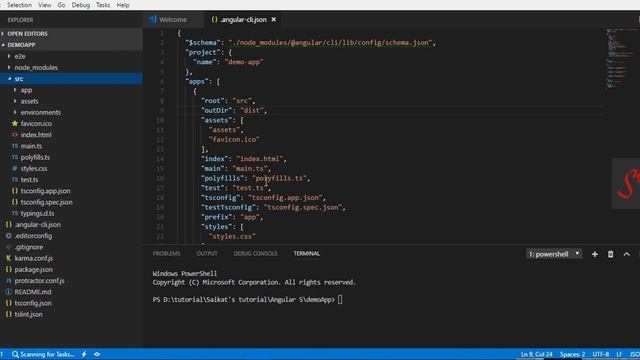Screen dimensions: 640x360
Task: Open README.md info icon file
Action: 9,292
